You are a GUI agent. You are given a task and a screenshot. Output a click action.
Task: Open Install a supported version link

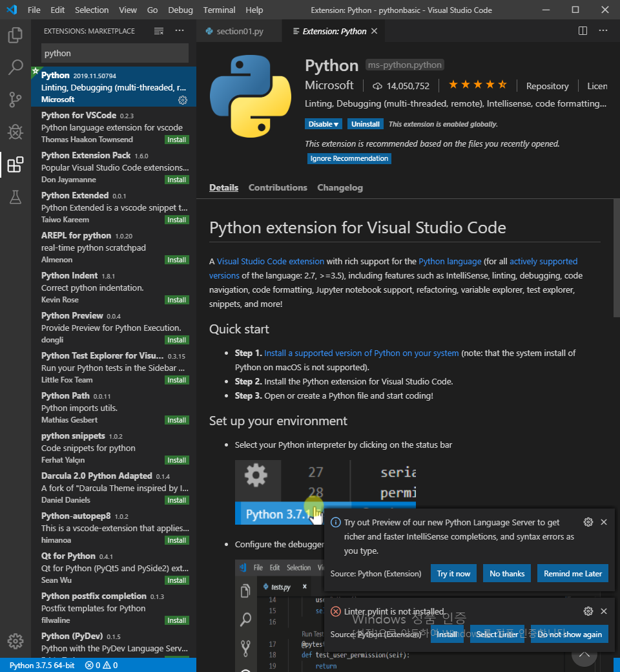tap(361, 353)
